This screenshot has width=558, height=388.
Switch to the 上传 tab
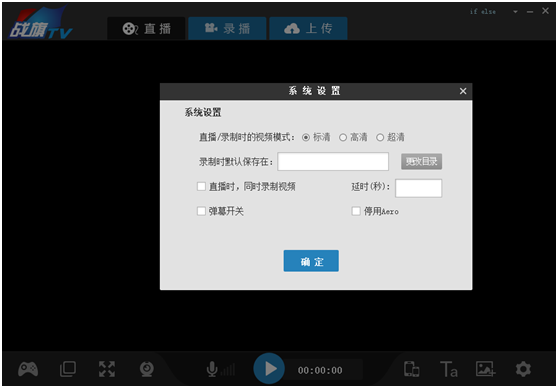coord(308,28)
